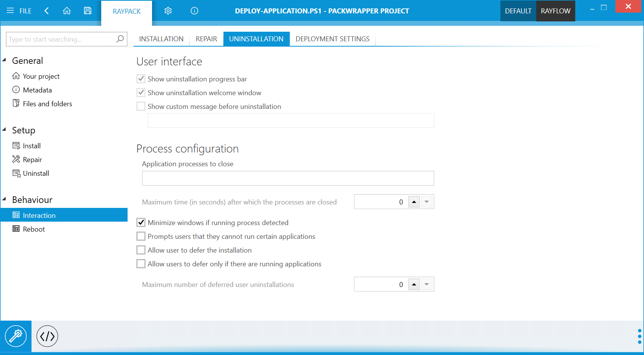Collapse the General section
This screenshot has height=355, width=644.
coord(5,60)
